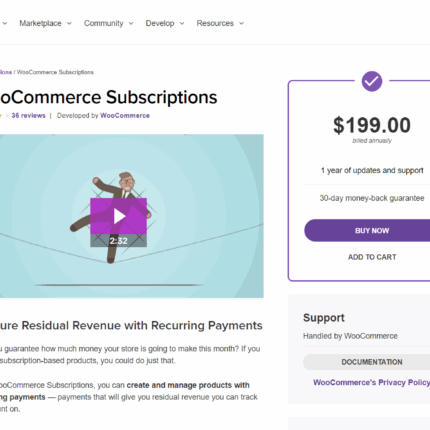This screenshot has height=430, width=430.
Task: Open the 36 reviews link
Action: pyautogui.click(x=28, y=116)
